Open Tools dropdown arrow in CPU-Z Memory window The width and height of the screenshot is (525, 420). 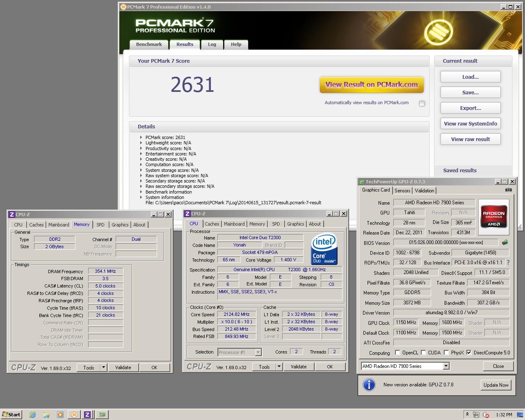point(103,367)
